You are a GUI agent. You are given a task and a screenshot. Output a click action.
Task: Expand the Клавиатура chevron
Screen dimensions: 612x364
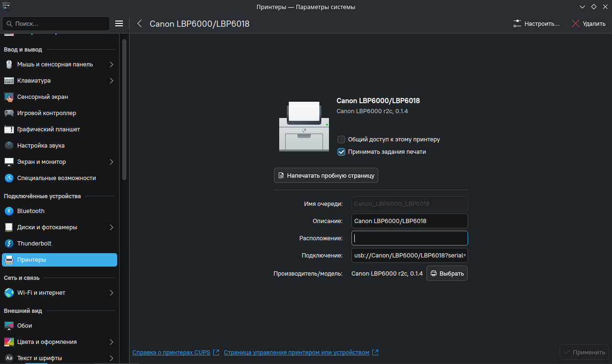pos(111,81)
